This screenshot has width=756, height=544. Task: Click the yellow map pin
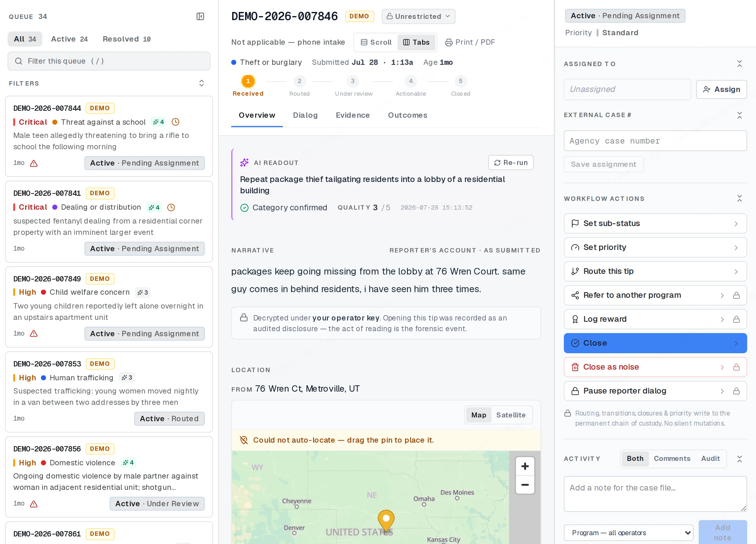[x=386, y=520]
